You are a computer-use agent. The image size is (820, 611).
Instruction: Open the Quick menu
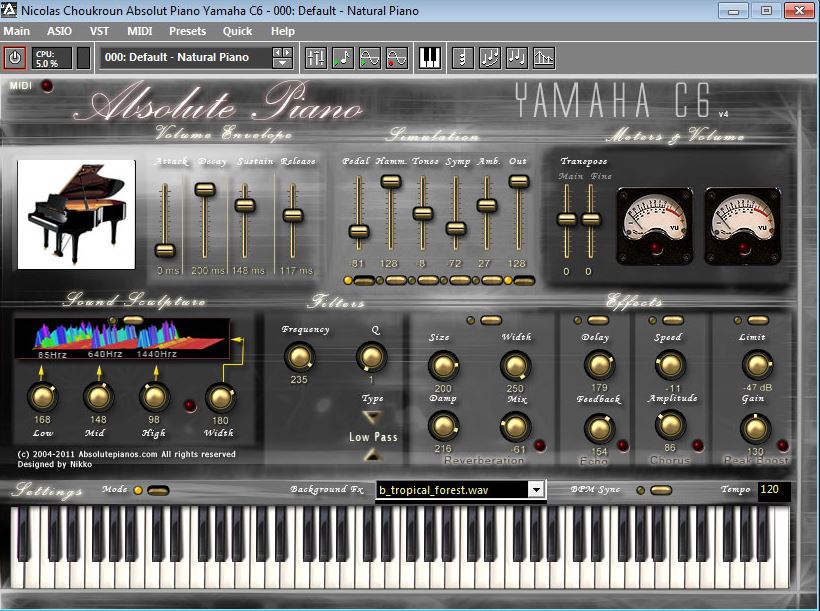pyautogui.click(x=237, y=31)
